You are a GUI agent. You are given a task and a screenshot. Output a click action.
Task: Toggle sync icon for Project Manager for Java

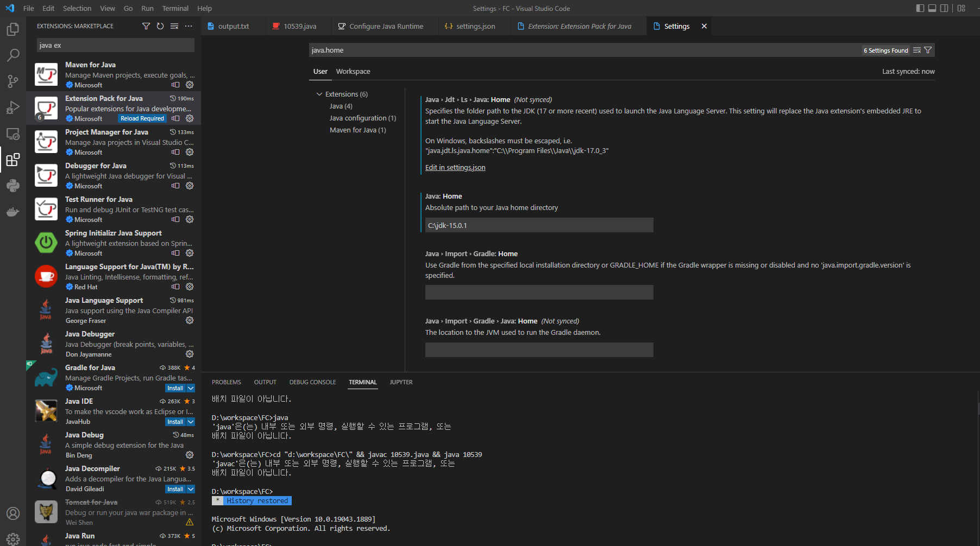(175, 152)
